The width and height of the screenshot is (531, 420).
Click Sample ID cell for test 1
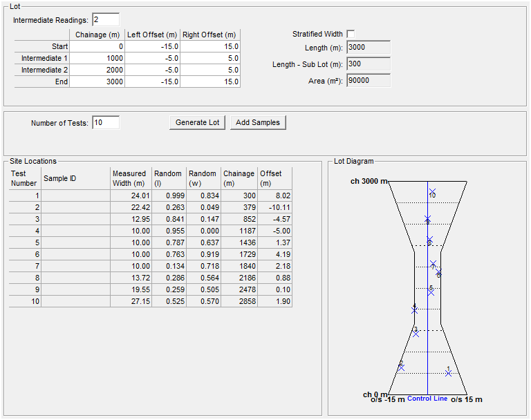75,195
